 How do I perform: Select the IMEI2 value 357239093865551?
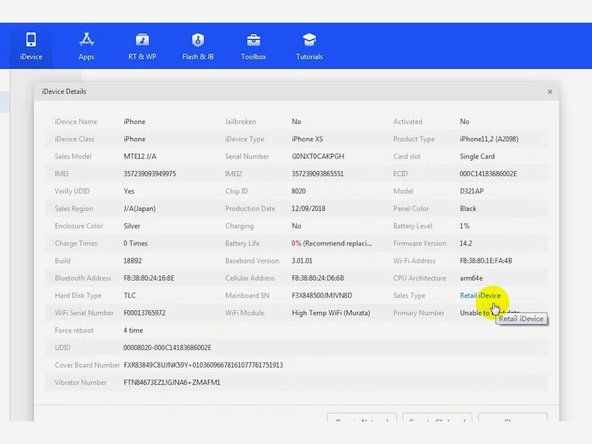[318, 174]
